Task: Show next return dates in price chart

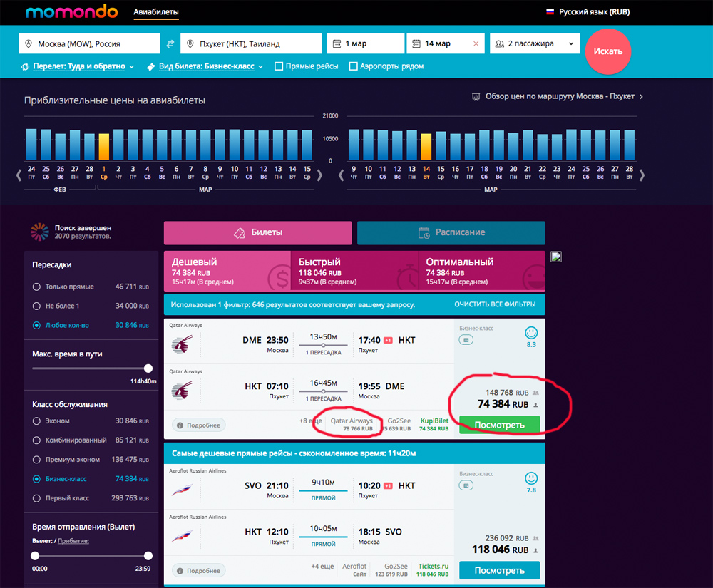Action: tap(642, 175)
